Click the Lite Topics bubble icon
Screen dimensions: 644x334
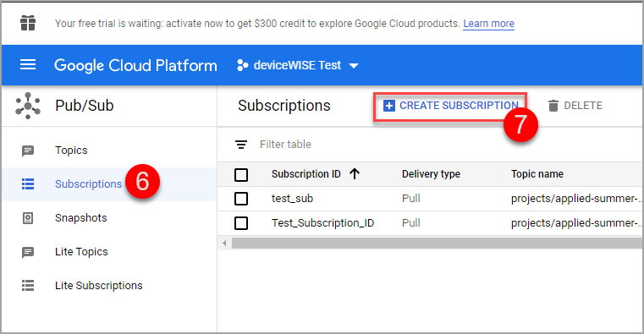coord(28,252)
